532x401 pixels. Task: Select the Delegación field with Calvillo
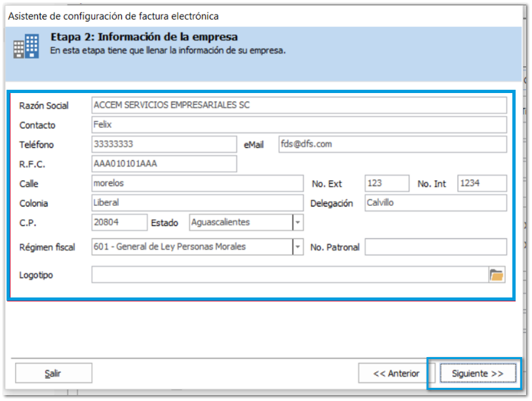[434, 203]
